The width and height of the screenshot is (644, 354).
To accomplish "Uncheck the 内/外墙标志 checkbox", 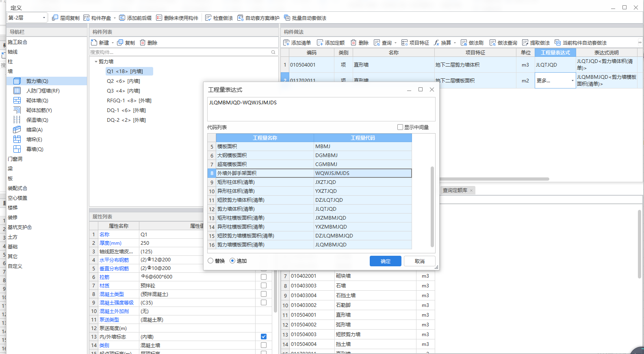I will [264, 337].
